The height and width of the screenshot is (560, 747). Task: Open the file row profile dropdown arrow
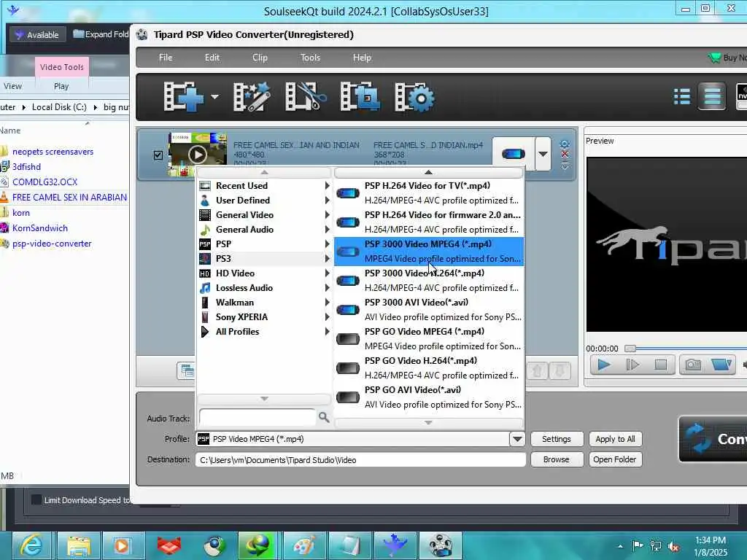click(543, 154)
